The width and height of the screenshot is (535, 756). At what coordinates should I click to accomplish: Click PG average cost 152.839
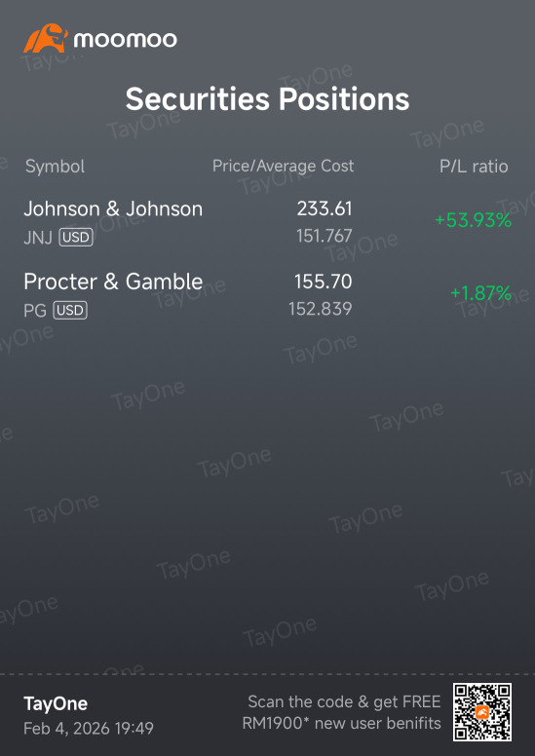(x=321, y=309)
